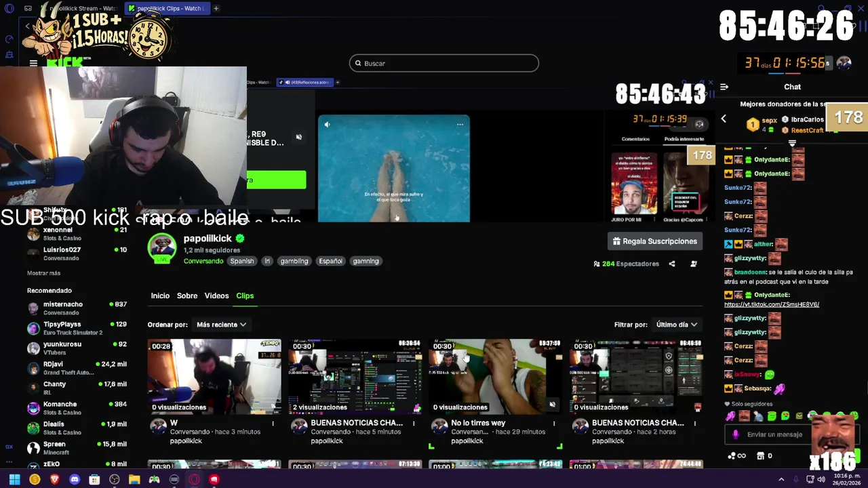The image size is (868, 488).
Task: Open yuunkurosu in the sidebar
Action: (x=77, y=348)
